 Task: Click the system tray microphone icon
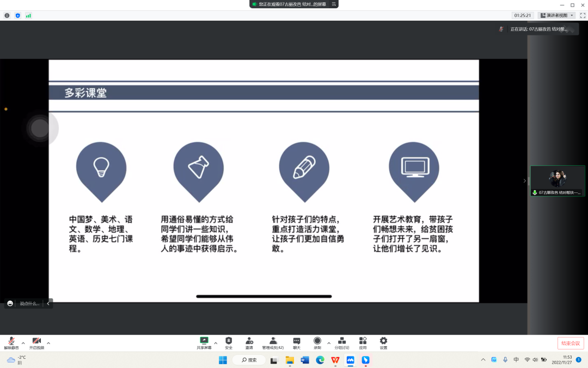tap(505, 360)
